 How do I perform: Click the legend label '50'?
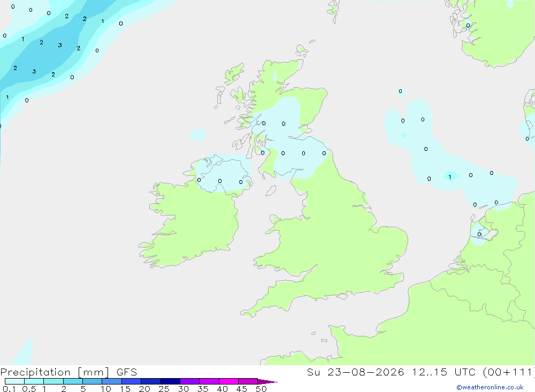click(261, 389)
